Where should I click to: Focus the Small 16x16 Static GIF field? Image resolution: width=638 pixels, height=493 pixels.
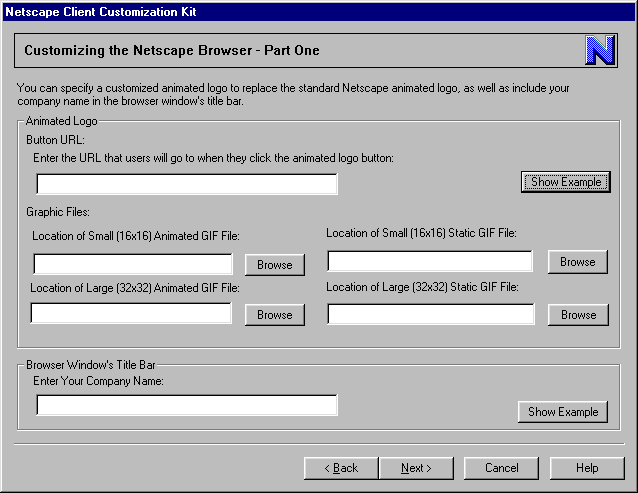coord(430,262)
